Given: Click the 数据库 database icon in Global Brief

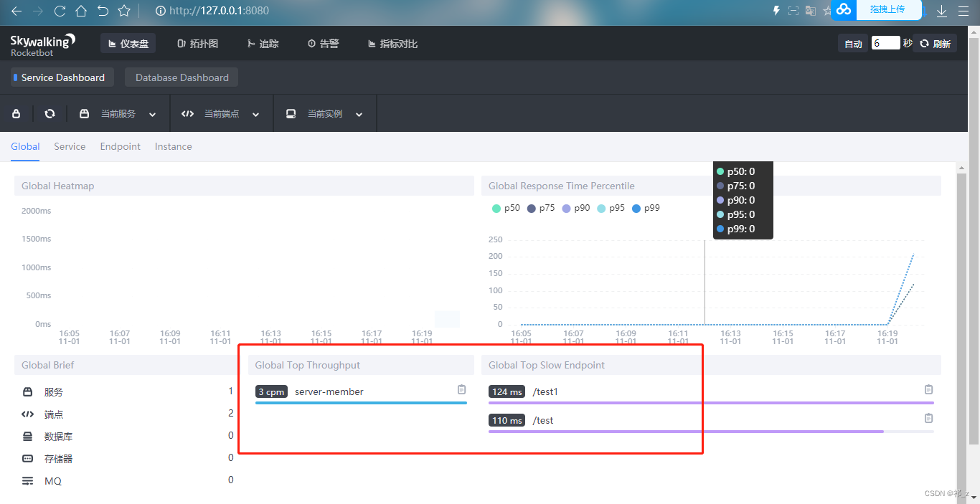Looking at the screenshot, I should coord(28,437).
